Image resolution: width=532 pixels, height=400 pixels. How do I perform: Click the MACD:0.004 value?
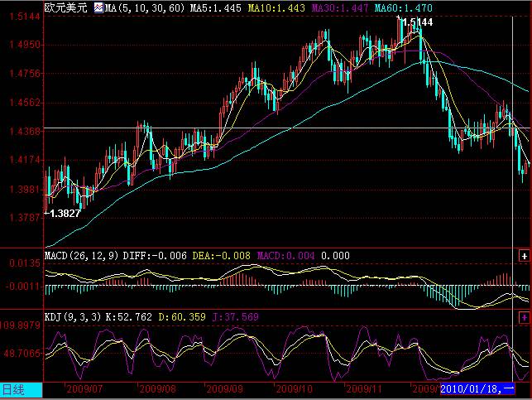[285, 256]
